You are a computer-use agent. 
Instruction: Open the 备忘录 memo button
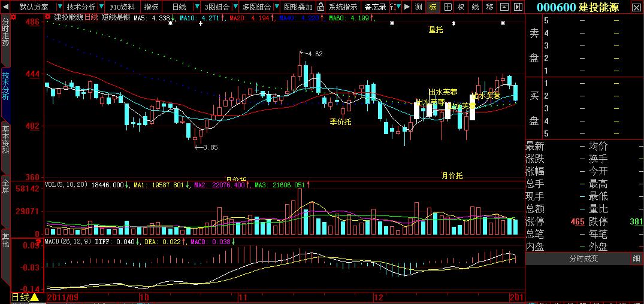click(x=376, y=7)
